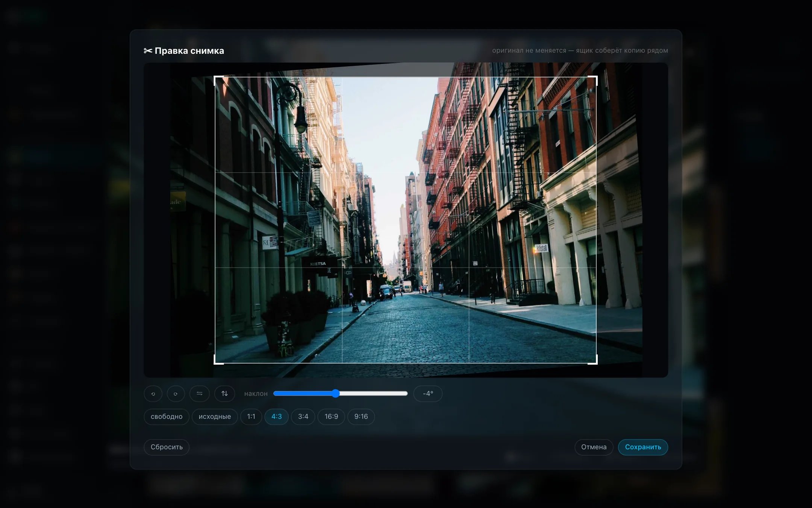Rotate the photo clockwise
Screen dimensions: 812x508
pyautogui.click(x=176, y=394)
